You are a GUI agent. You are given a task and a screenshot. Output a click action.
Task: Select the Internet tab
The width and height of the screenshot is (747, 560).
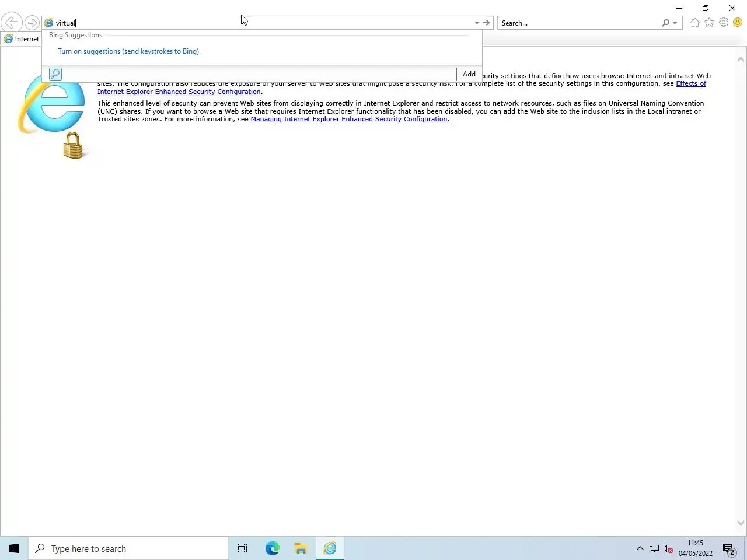click(x=22, y=39)
